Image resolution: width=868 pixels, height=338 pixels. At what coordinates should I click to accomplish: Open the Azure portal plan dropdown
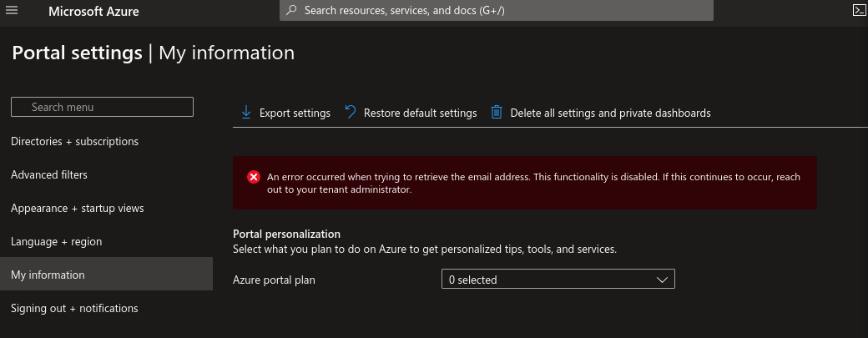pyautogui.click(x=558, y=280)
